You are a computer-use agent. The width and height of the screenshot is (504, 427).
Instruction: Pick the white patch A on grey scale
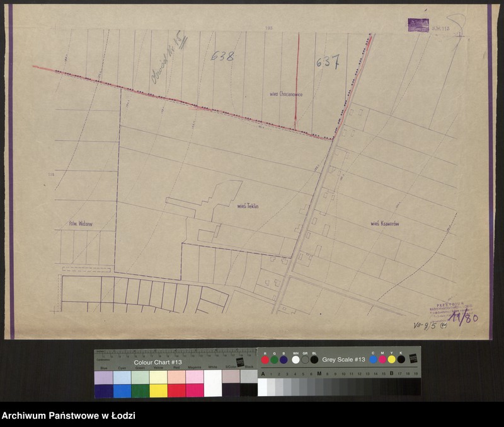click(x=263, y=386)
